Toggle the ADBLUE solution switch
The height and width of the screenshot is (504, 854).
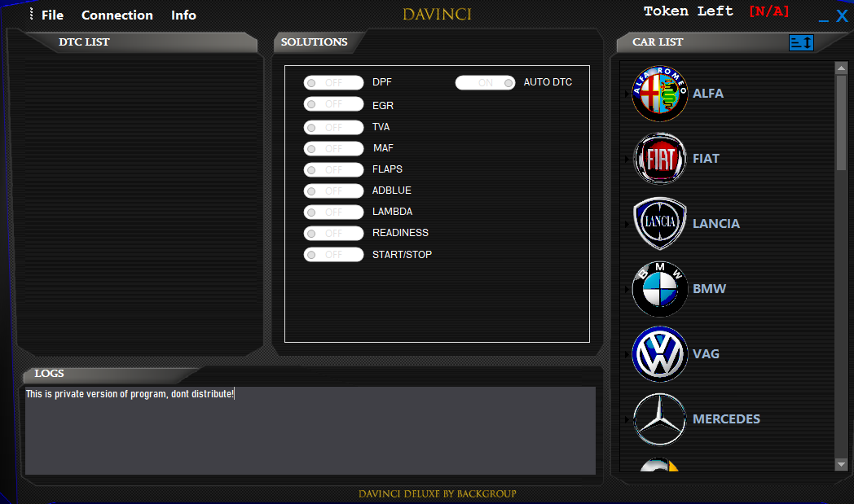pyautogui.click(x=333, y=191)
